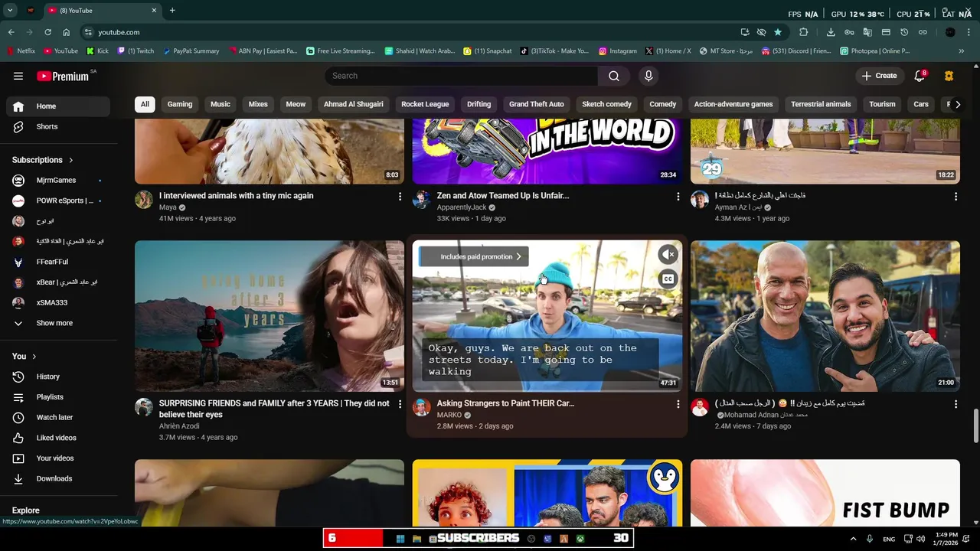Click the search magnifier button
This screenshot has width=980, height=551.
click(614, 76)
